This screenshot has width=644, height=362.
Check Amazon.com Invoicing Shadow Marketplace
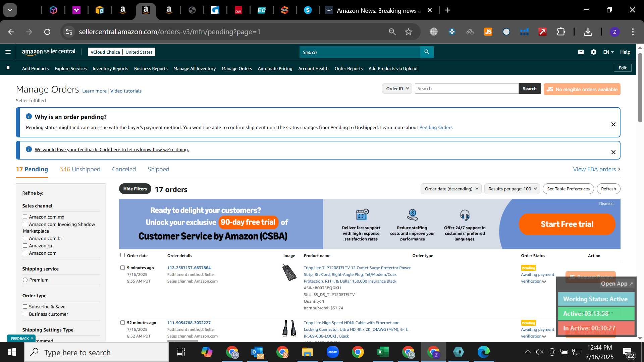coord(25,224)
